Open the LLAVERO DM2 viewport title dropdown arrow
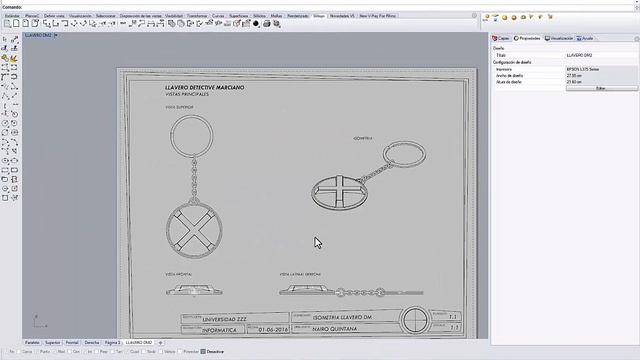Image resolution: width=640 pixels, height=360 pixels. [x=56, y=36]
